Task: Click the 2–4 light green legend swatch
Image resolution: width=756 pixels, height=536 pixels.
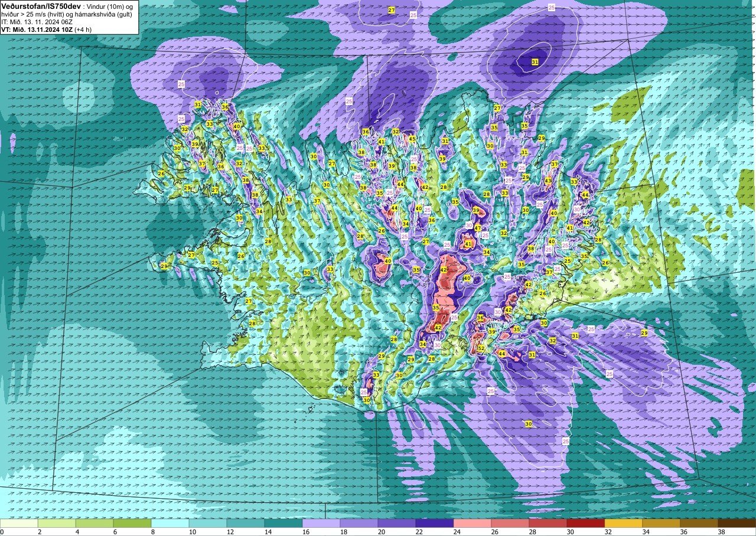Action: click(57, 523)
